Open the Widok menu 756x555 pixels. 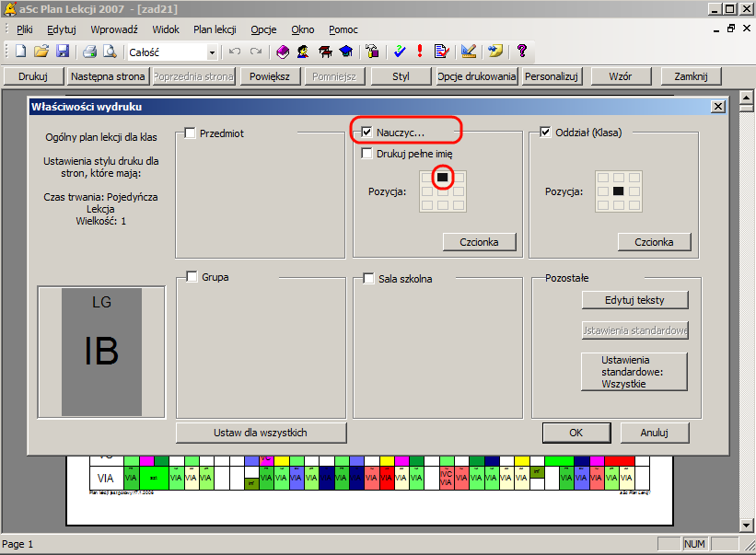[166, 29]
